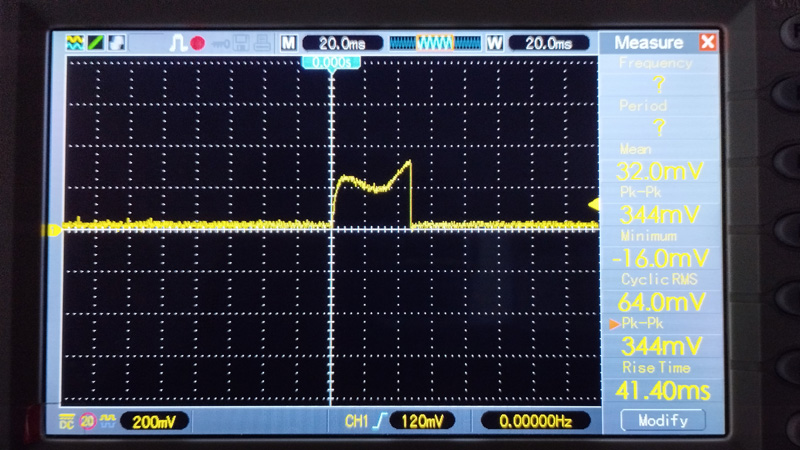This screenshot has width=800, height=450.
Task: Click the 200mV vertical scale readout
Action: (160, 421)
